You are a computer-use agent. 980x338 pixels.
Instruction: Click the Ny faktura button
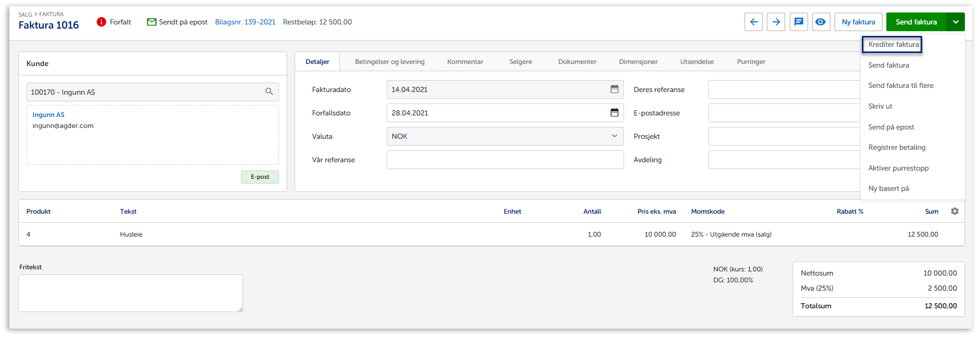[858, 22]
